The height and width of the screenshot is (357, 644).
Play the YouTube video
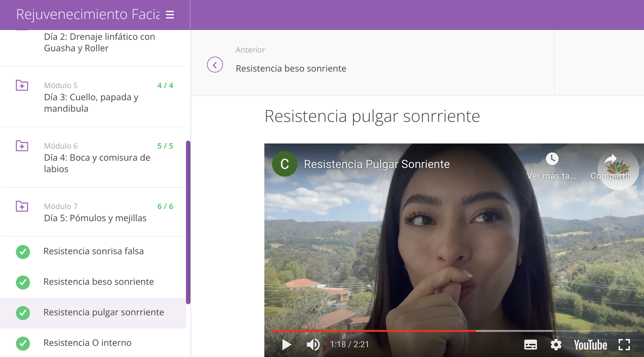point(286,345)
